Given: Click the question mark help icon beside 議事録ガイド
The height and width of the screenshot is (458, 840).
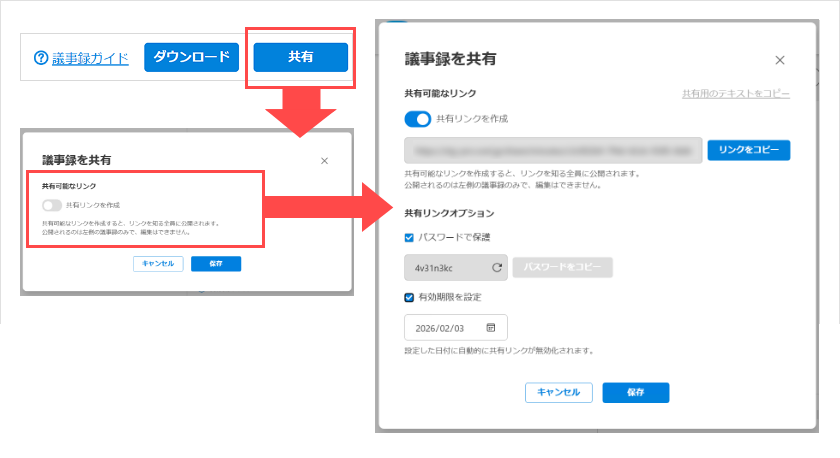Looking at the screenshot, I should click(41, 58).
